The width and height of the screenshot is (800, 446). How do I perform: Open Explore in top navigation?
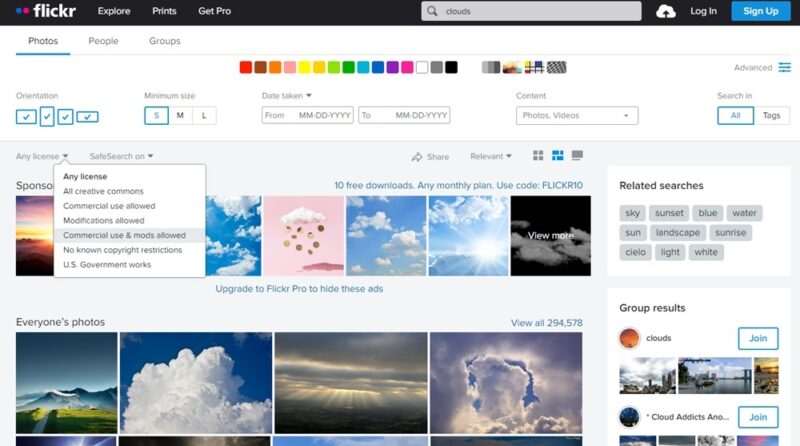click(114, 11)
